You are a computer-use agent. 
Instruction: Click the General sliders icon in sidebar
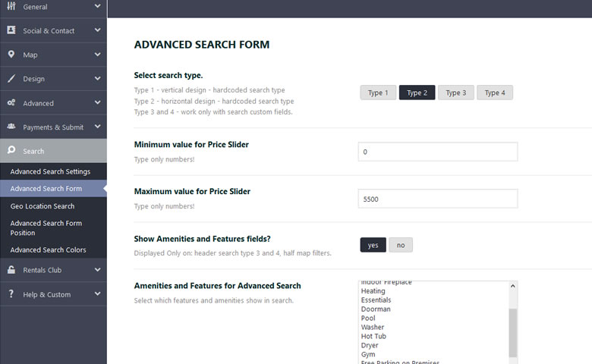[11, 7]
